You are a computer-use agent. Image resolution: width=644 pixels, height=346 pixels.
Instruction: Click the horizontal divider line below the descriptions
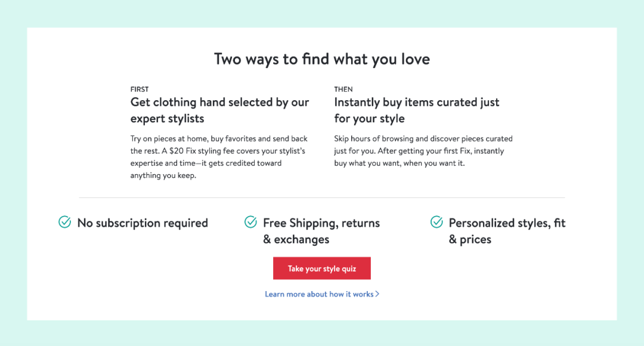322,197
